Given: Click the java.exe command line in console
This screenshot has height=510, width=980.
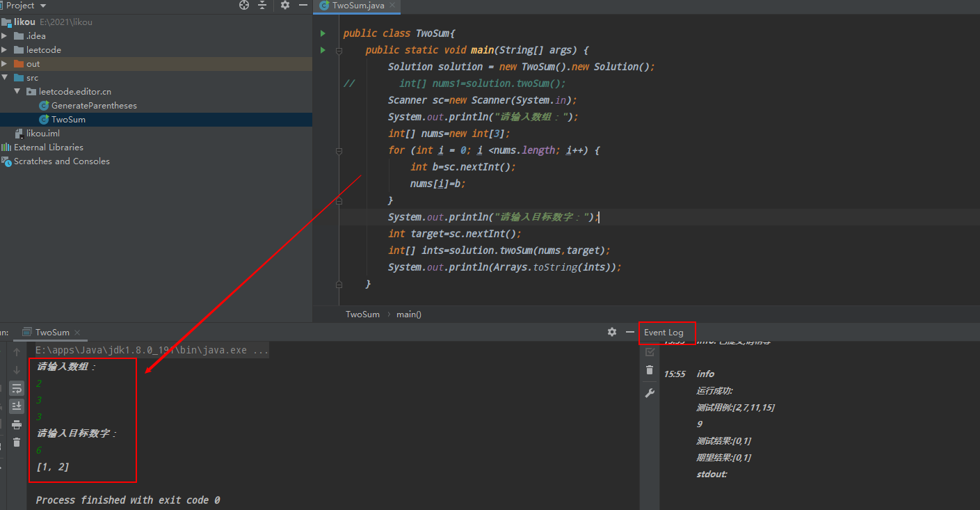Looking at the screenshot, I should click(x=152, y=350).
